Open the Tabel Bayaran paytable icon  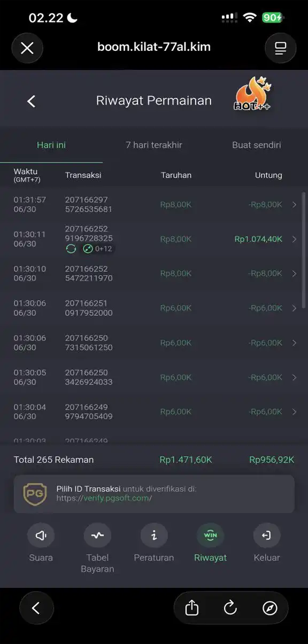(x=97, y=535)
